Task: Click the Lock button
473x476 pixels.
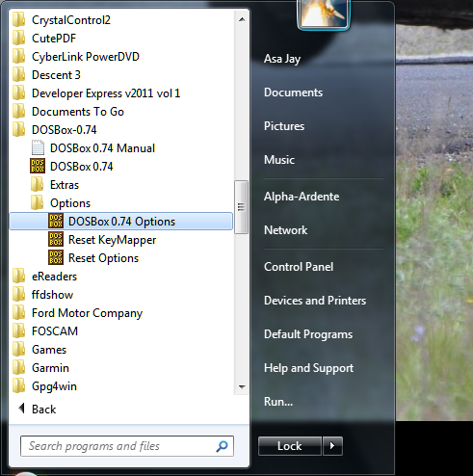Action: click(290, 446)
